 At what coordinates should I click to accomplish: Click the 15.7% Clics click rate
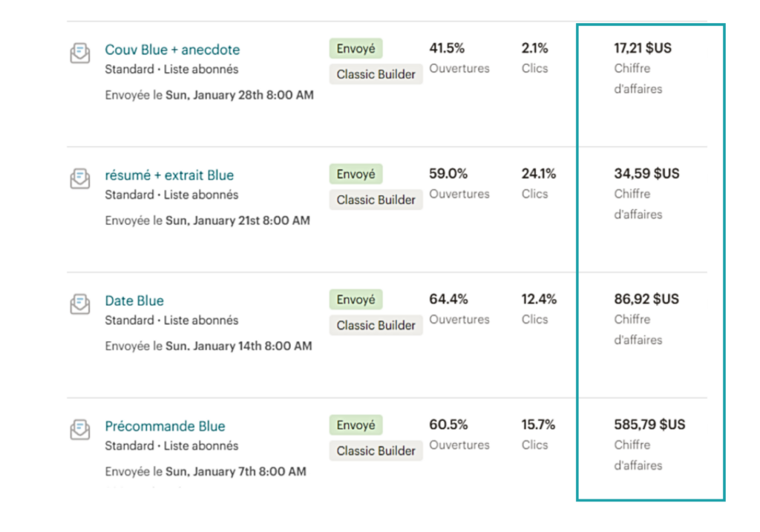click(x=539, y=424)
